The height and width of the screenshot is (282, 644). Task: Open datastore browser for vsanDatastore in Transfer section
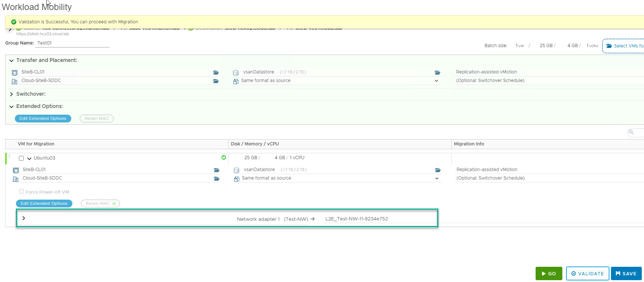[437, 72]
